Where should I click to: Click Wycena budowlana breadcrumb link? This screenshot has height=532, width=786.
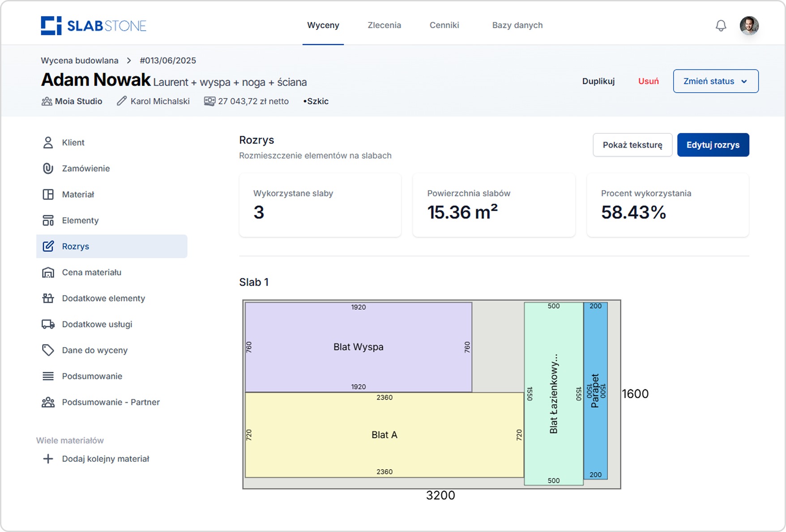click(x=80, y=61)
